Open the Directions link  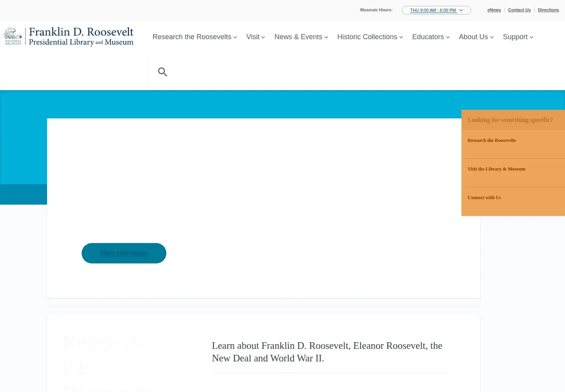(x=548, y=10)
